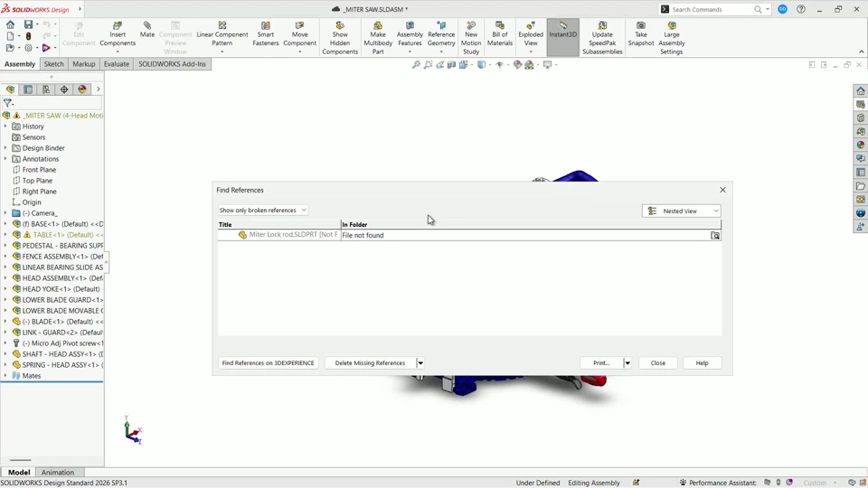Image resolution: width=868 pixels, height=488 pixels.
Task: Expand HEAD ASSEMBLY<1> component
Action: [5, 278]
